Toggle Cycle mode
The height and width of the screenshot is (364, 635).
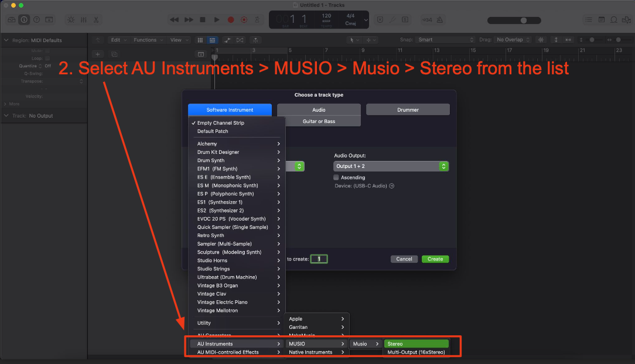[257, 19]
